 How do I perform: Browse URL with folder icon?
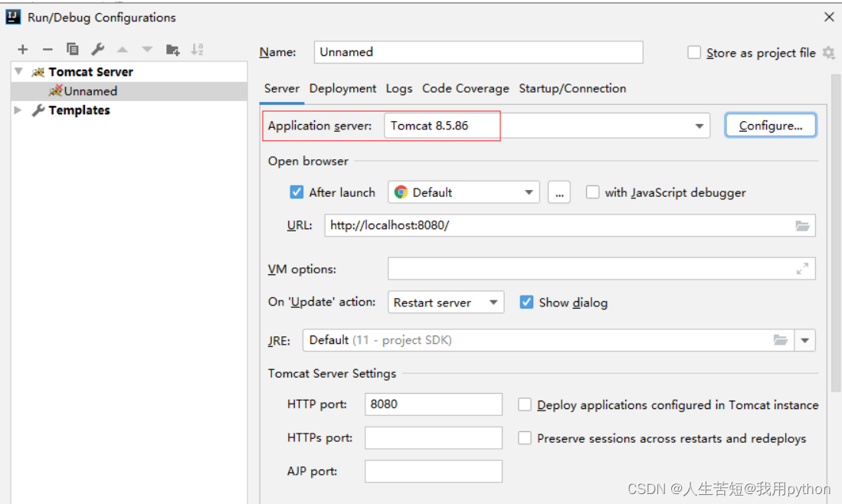point(802,225)
